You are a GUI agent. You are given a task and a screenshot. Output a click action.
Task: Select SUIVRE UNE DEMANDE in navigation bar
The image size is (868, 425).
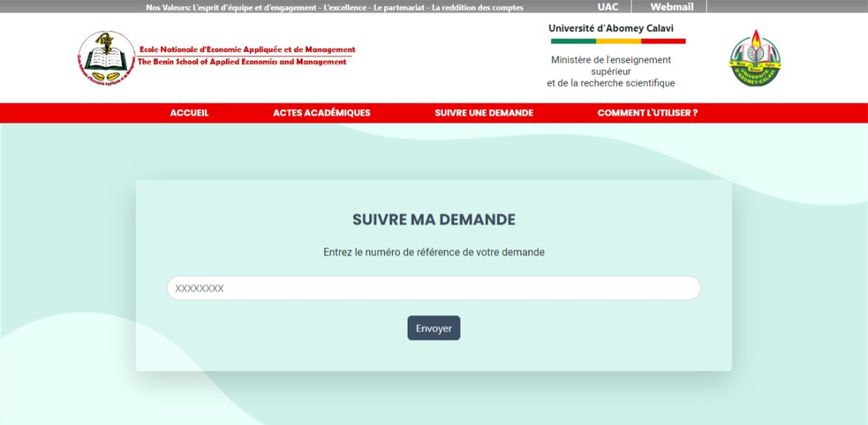[483, 113]
